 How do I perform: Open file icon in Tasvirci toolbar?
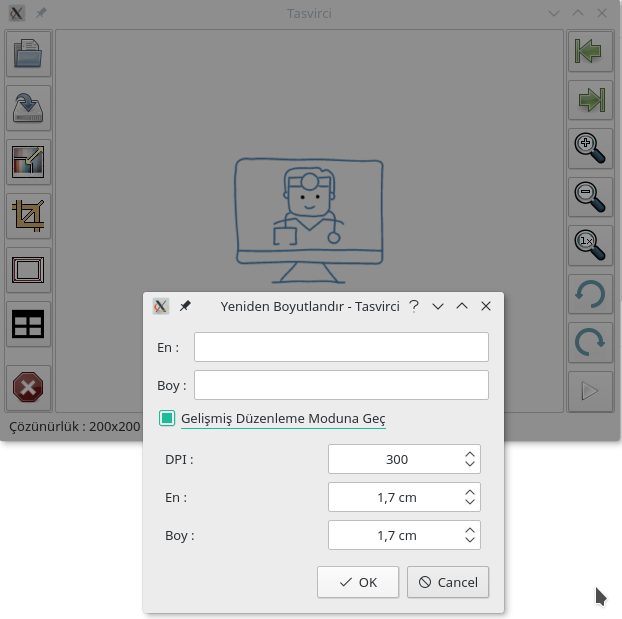(x=28, y=54)
